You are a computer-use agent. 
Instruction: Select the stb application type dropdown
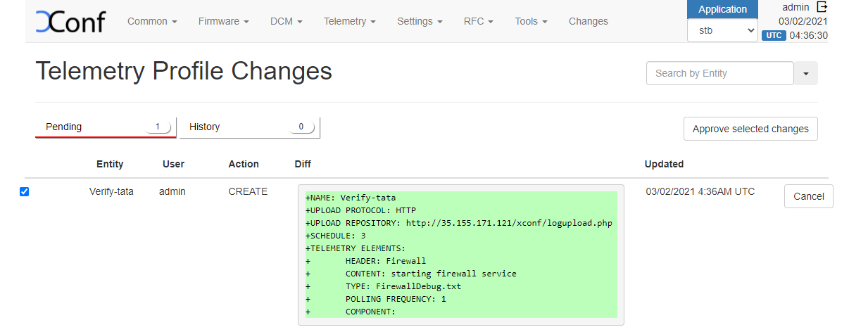722,31
